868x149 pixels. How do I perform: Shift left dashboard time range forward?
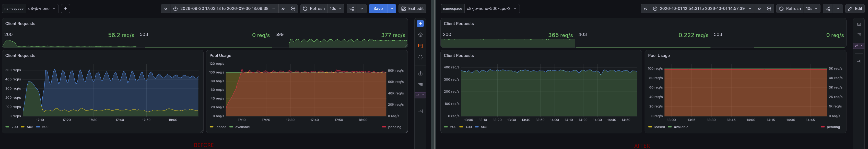point(283,9)
